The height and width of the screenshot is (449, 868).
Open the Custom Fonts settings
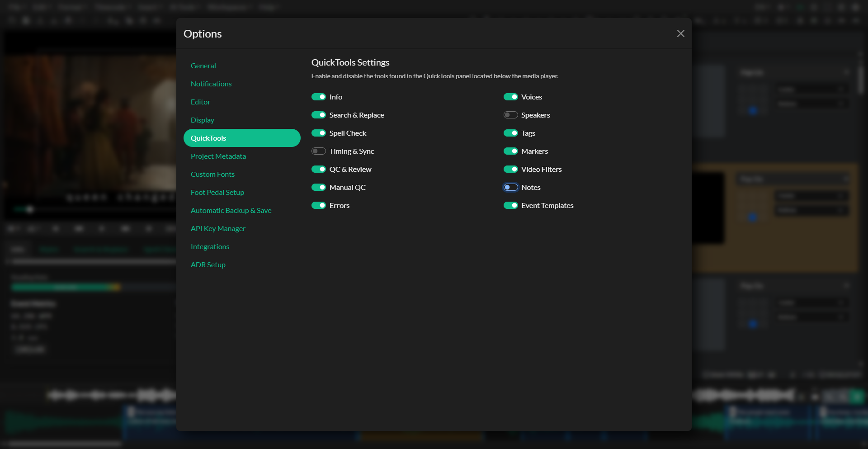[212, 174]
